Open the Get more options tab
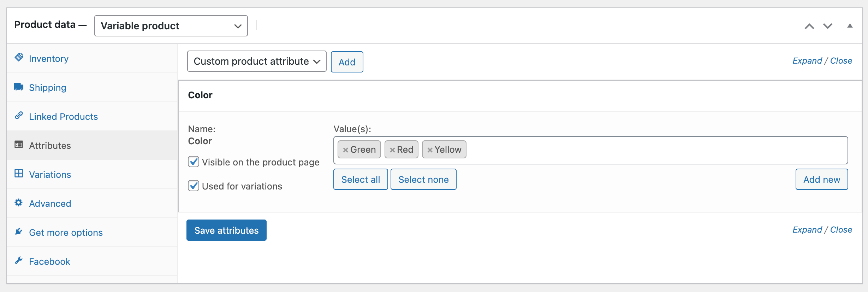Screen dimensions: 868x292 [92, 233]
